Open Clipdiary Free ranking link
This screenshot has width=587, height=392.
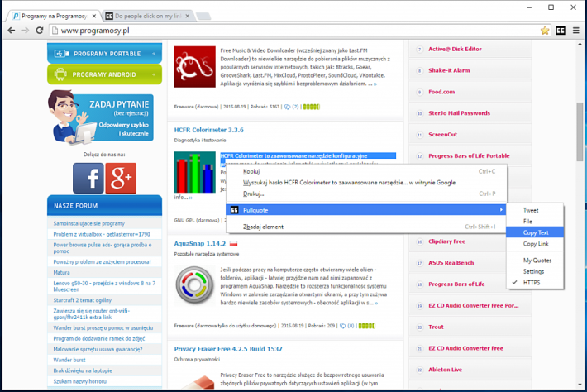[x=446, y=241]
